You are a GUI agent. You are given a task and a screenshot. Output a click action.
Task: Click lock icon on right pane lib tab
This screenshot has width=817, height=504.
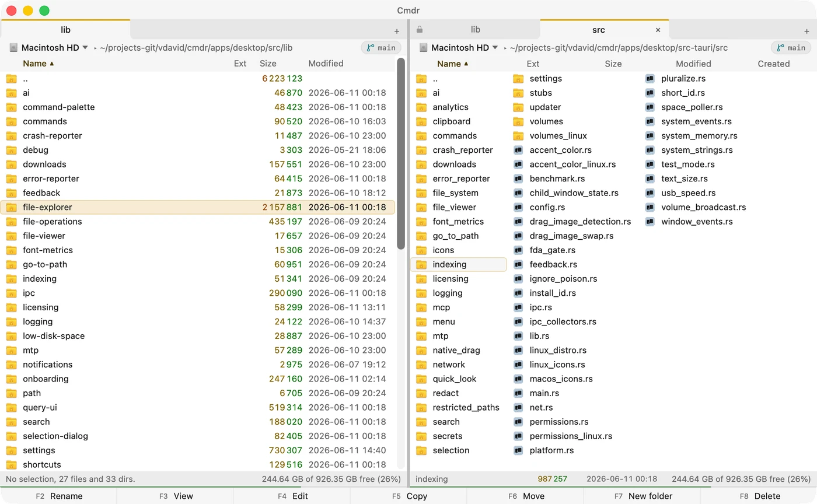[420, 30]
